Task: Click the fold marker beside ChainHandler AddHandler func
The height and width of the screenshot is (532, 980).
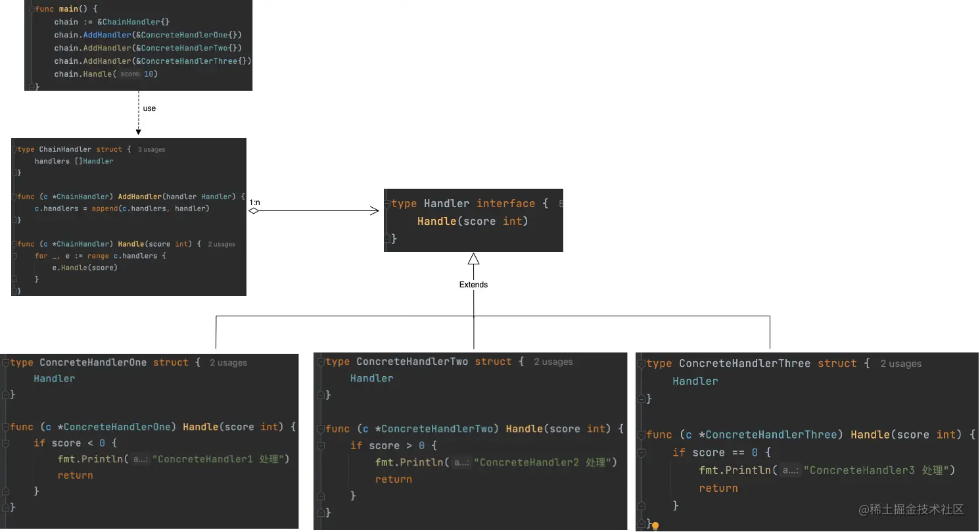Action: tap(14, 197)
